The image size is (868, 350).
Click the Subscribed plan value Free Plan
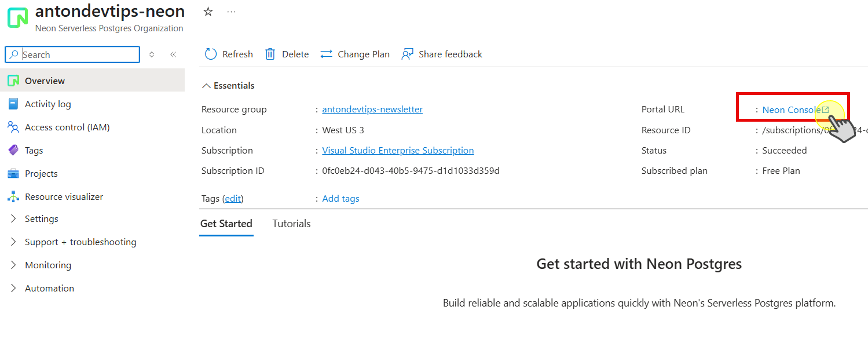pos(781,171)
